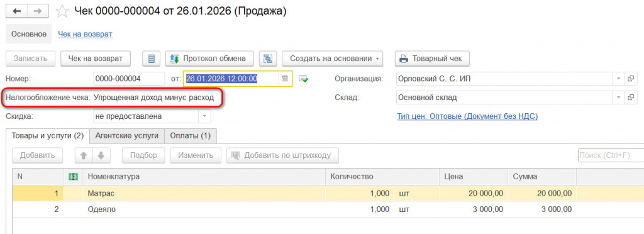The height and width of the screenshot is (234, 644).
Task: Click the Одеяло sum 3 000,00 cell
Action: [541, 209]
